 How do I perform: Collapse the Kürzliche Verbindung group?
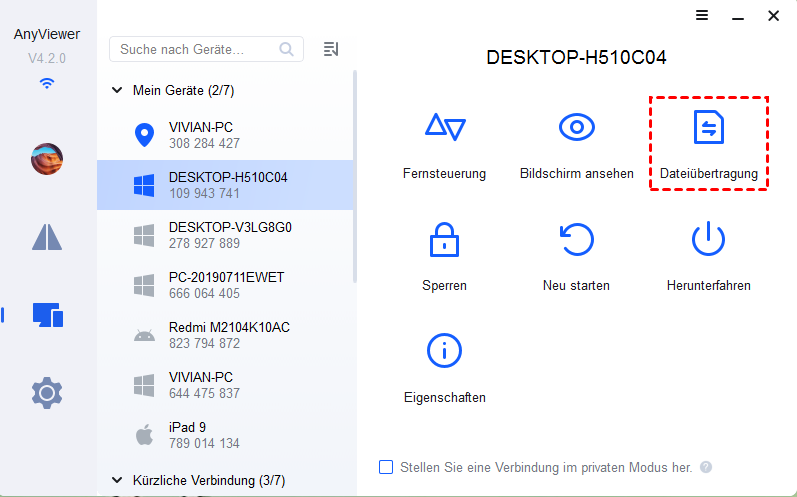(x=117, y=480)
